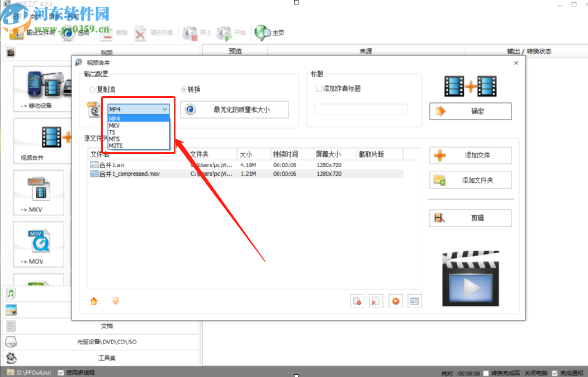The image size is (588, 377).
Task: Open the 选项 options gear icon
Action: coord(68,33)
